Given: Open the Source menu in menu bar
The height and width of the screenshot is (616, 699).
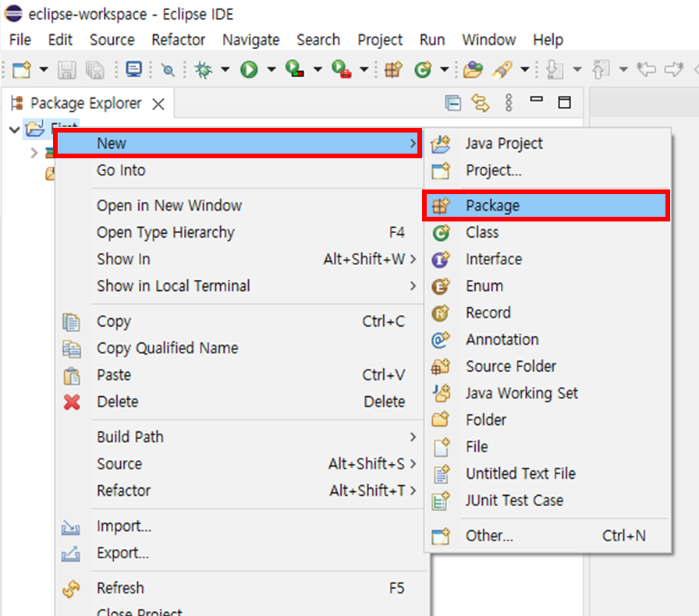Looking at the screenshot, I should 112,40.
